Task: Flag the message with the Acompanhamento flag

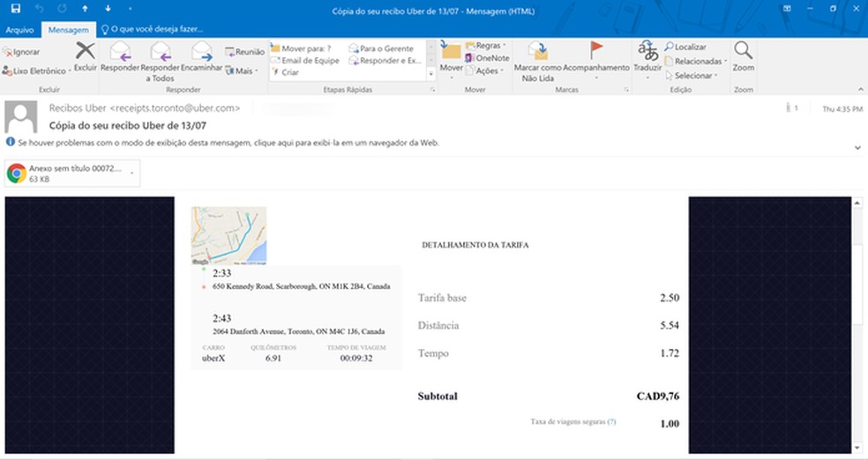Action: 596,60
